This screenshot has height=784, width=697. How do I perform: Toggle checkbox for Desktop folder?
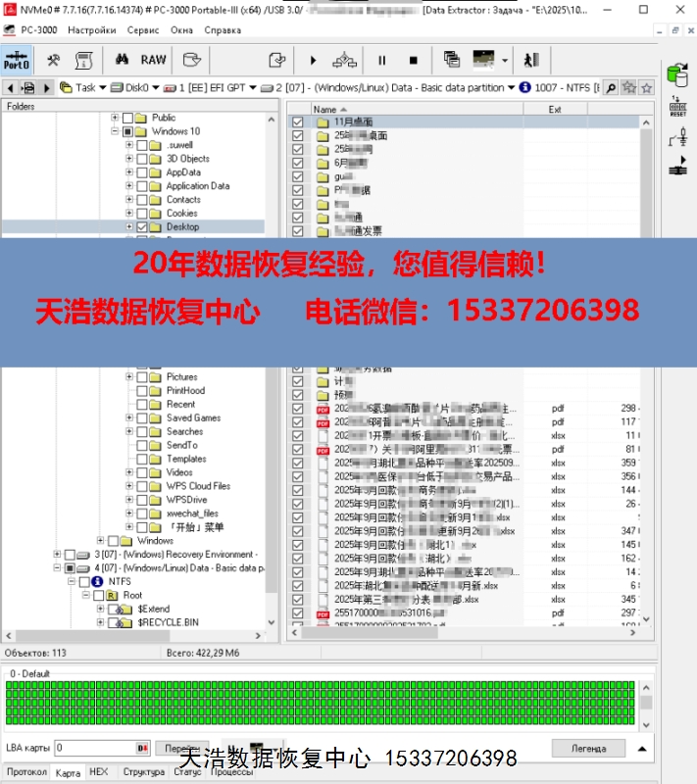pyautogui.click(x=142, y=226)
